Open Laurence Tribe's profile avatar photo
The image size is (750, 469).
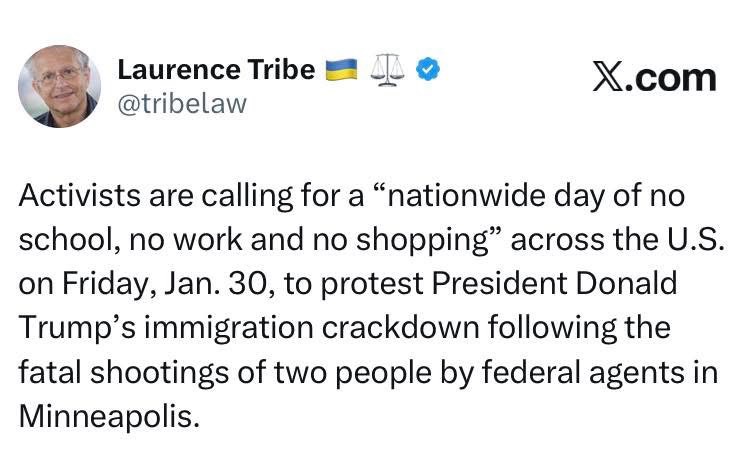click(x=59, y=86)
